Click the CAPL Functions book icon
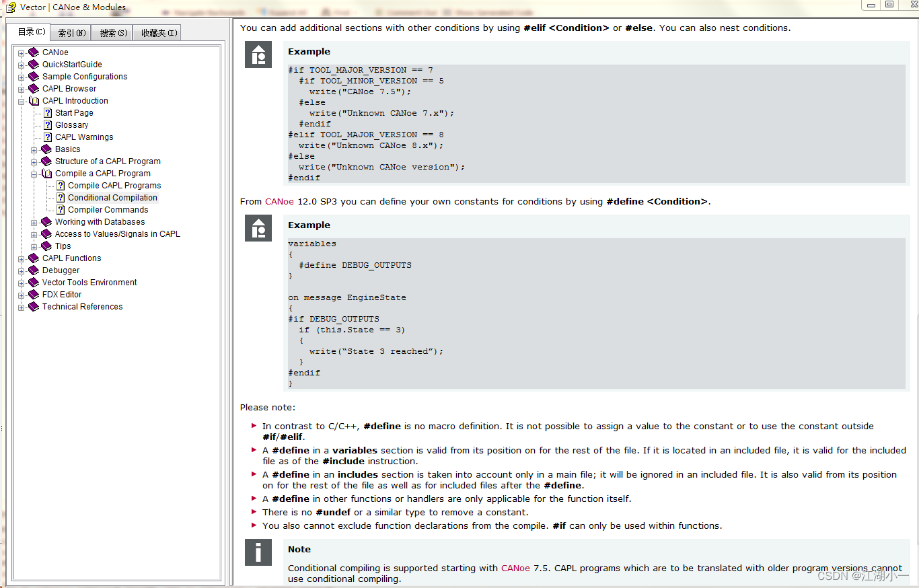The height and width of the screenshot is (588, 919). tap(34, 258)
